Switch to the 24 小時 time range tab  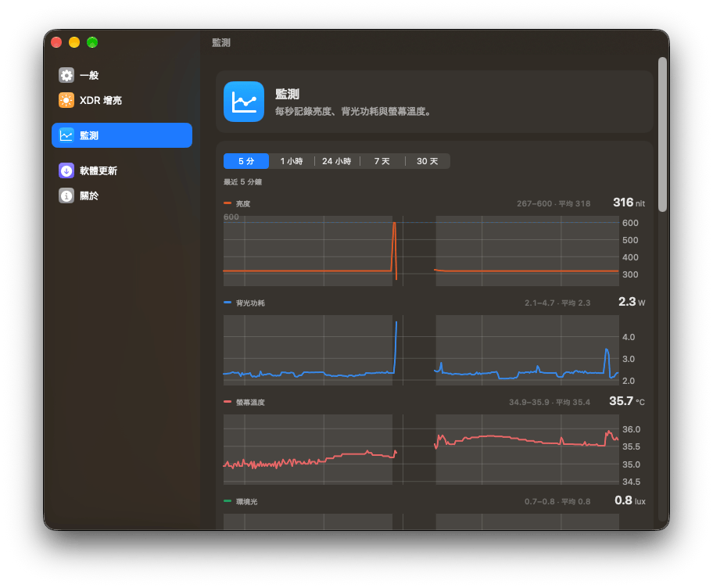pyautogui.click(x=336, y=161)
